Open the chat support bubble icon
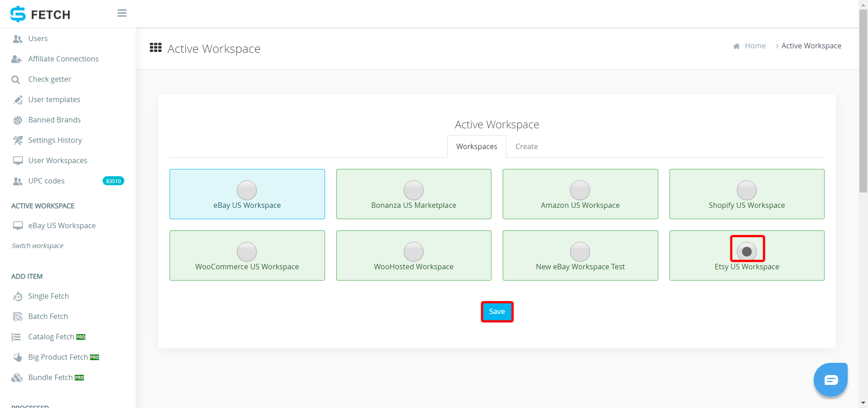The image size is (868, 408). [831, 380]
